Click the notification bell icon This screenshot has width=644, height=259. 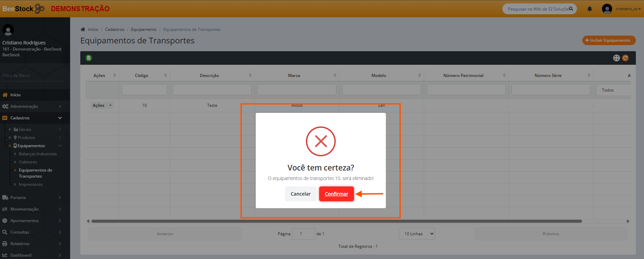coord(589,9)
